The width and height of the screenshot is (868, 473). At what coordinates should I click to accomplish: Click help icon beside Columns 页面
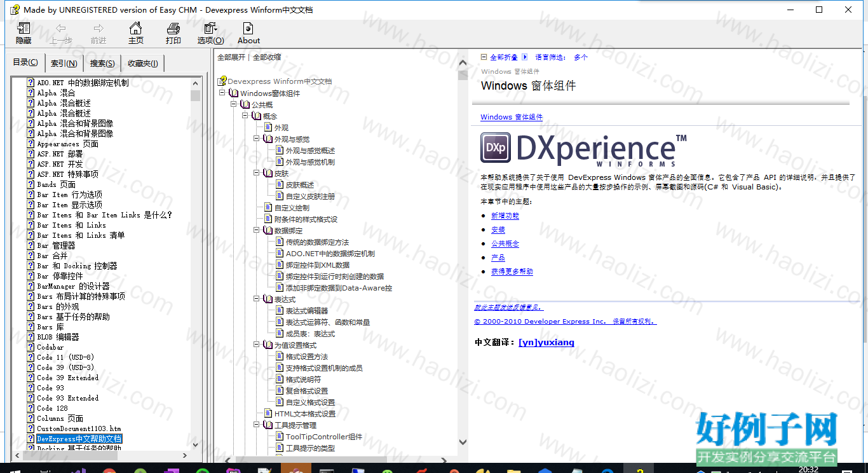coord(31,418)
